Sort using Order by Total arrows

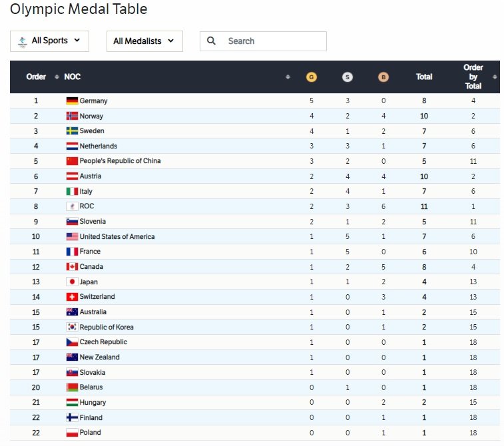click(x=495, y=77)
